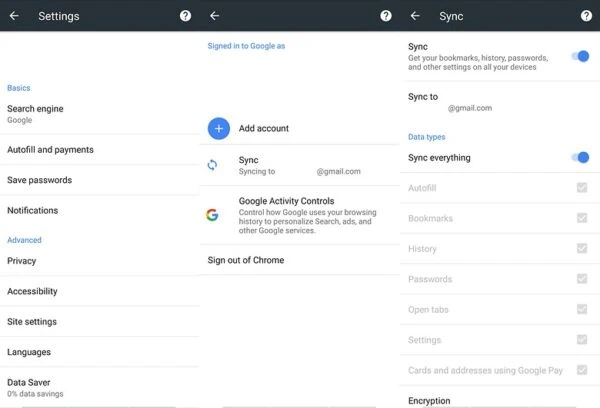Tap 'Signed in to Google as' text
This screenshot has width=600, height=408.
pos(246,46)
